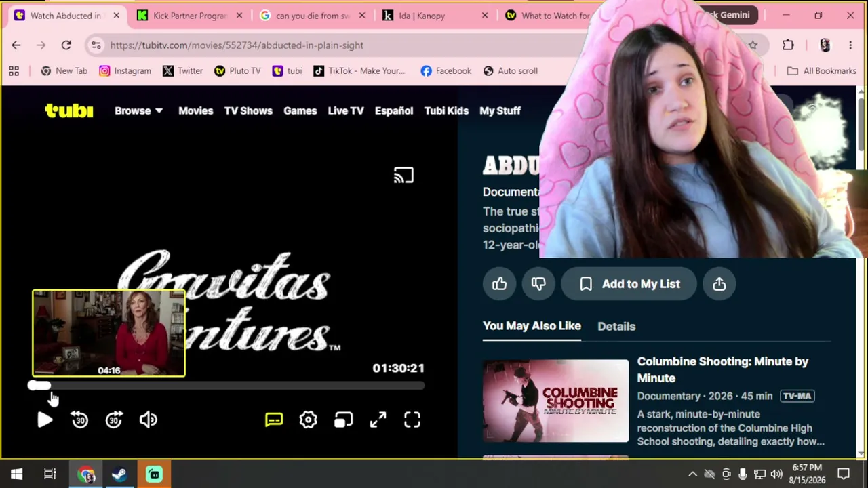Dislike the movie with thumbs down
868x488 pixels.
tap(538, 284)
